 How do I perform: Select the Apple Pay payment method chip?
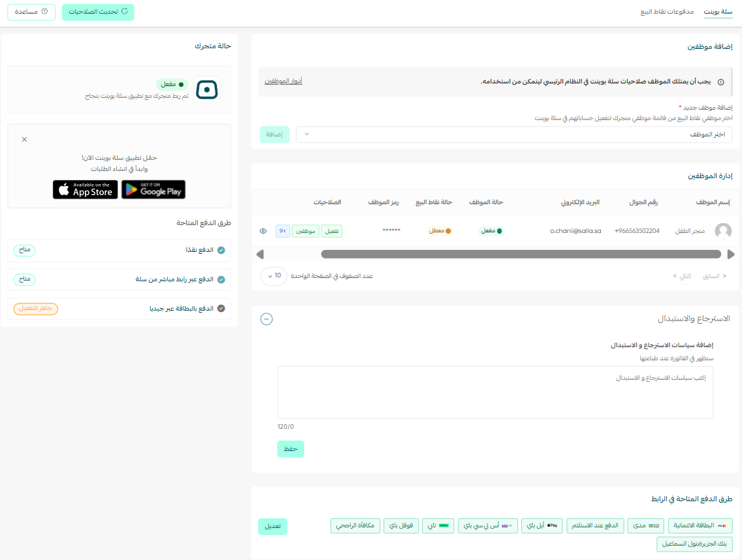541,525
